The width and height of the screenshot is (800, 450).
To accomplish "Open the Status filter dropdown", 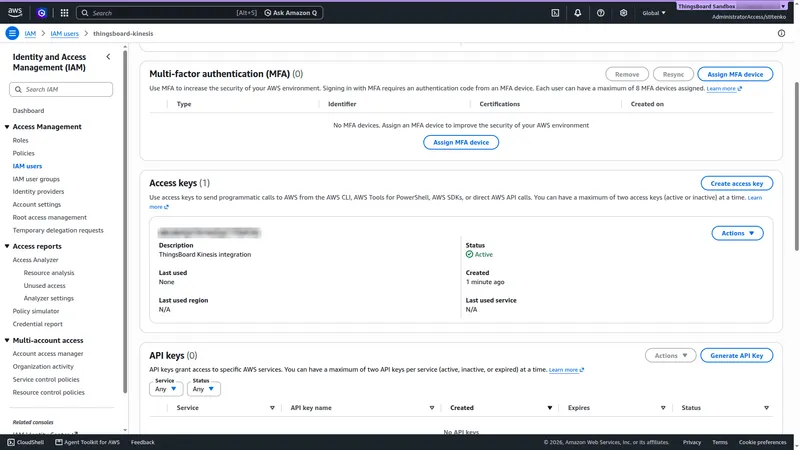I will click(204, 389).
